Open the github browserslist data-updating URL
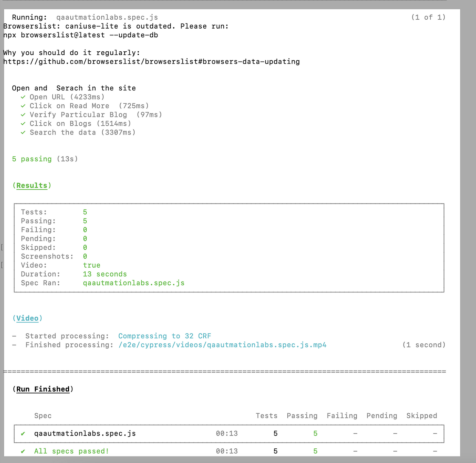 pos(152,61)
